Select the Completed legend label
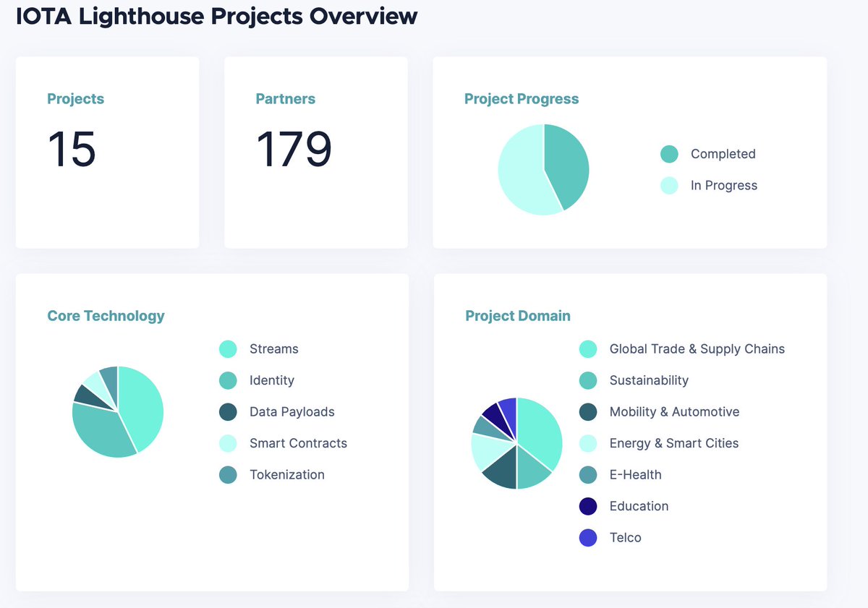The height and width of the screenshot is (608, 868). pos(723,154)
